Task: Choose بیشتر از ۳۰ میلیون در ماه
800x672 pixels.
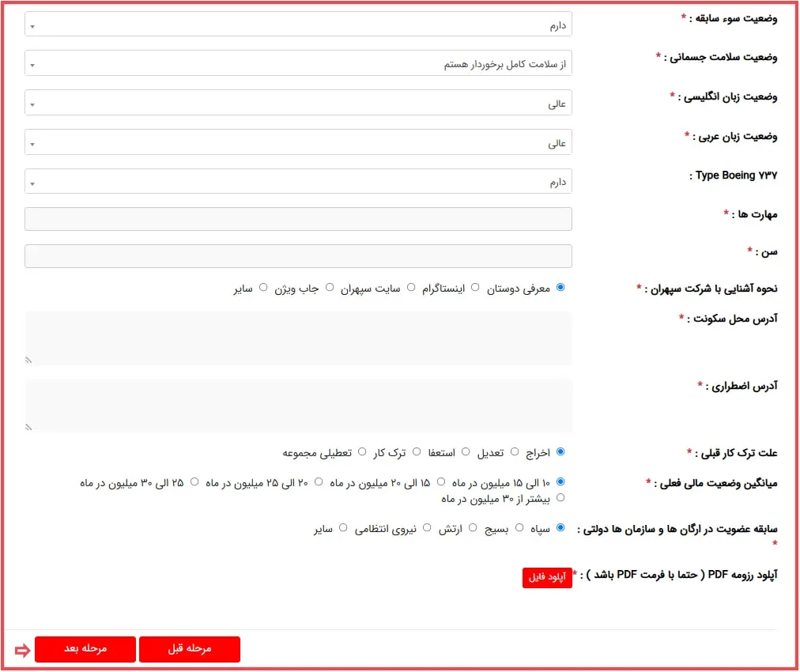Action: point(560,498)
